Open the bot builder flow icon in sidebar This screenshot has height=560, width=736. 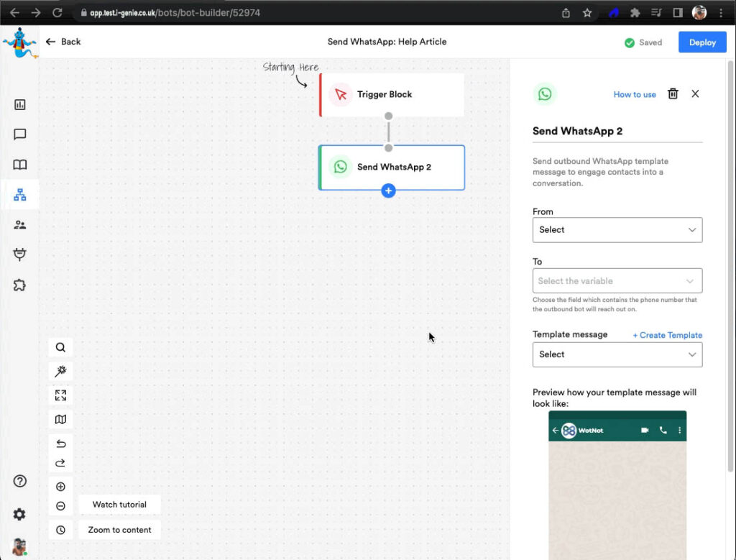tap(20, 195)
